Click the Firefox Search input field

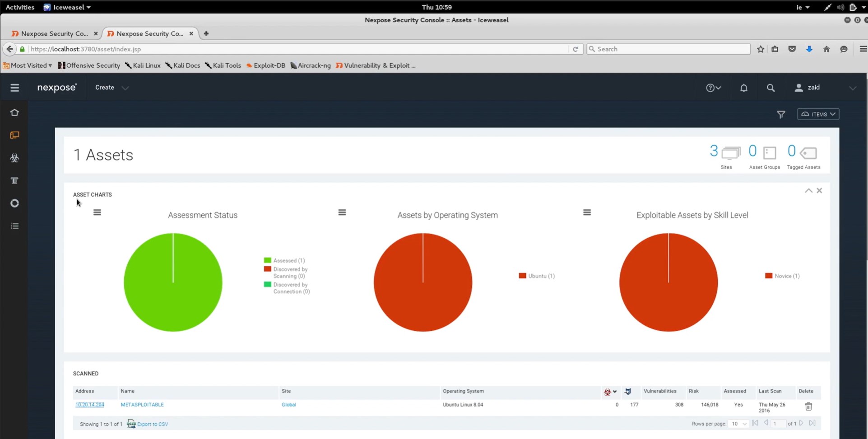coord(668,49)
